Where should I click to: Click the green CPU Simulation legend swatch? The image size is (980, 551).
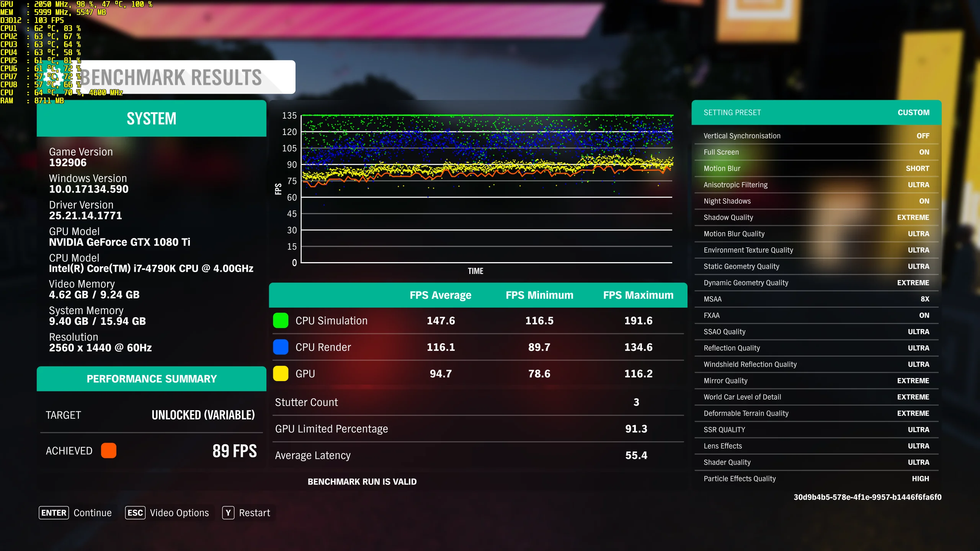pos(281,321)
